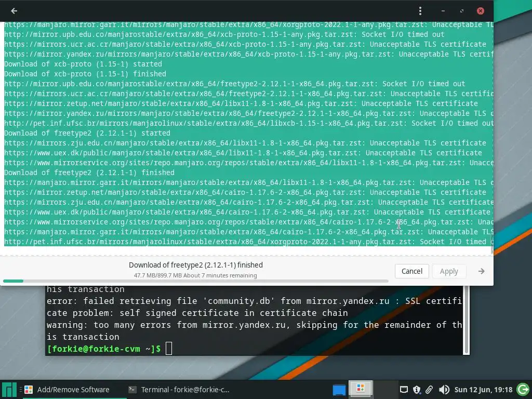
Task: Open the Manjaro application menu in the taskbar
Action: (8, 390)
